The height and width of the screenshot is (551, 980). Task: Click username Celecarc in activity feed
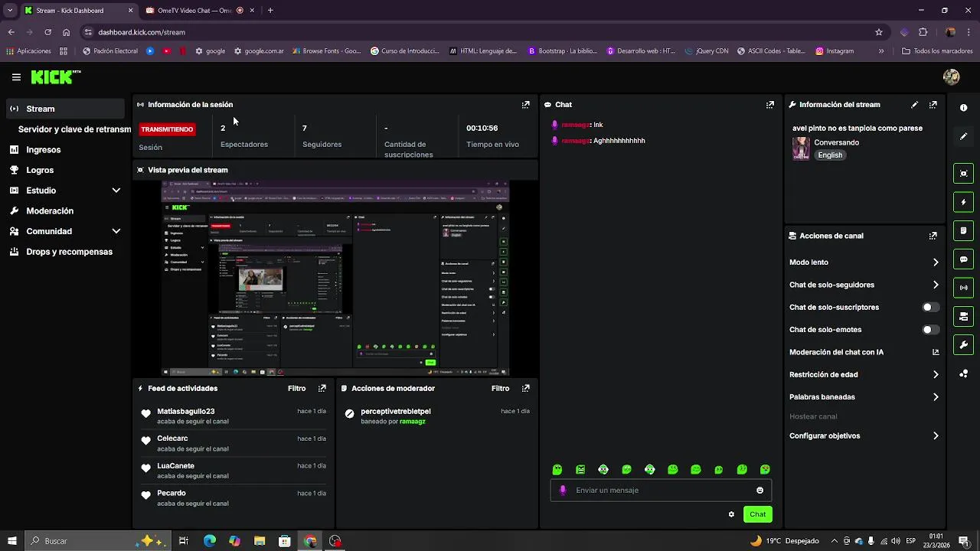tap(172, 439)
